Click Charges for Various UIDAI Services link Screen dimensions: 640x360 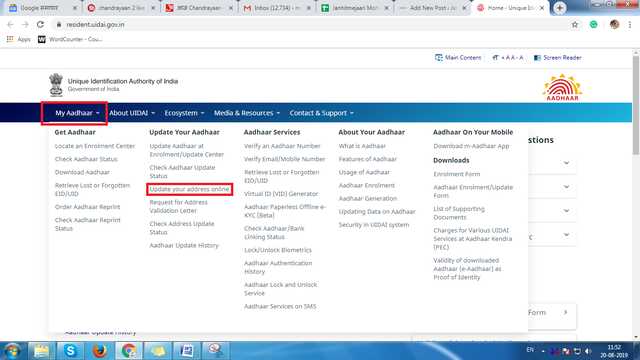(473, 239)
